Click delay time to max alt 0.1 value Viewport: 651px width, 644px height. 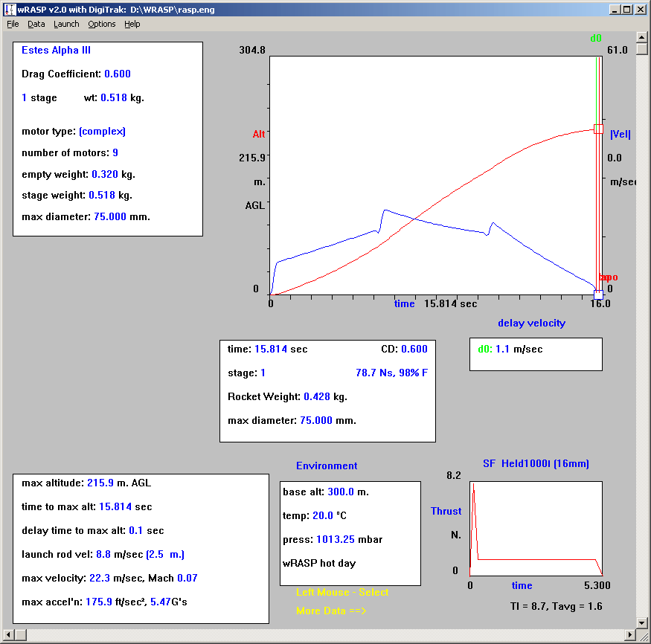[x=135, y=530]
